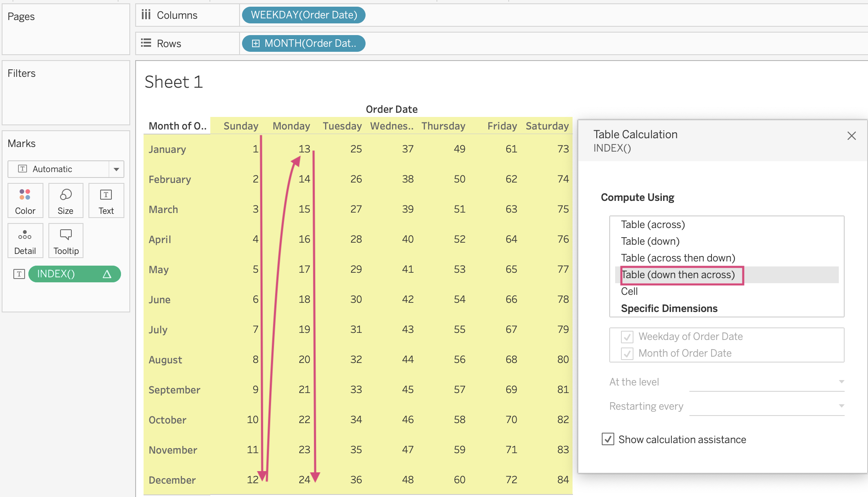Click the Sheet 1 title
Screen dimensions: 868x497
174,82
